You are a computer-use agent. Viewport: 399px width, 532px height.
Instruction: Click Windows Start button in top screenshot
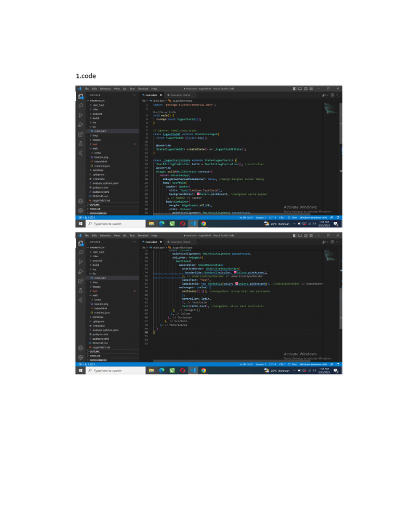(81, 223)
